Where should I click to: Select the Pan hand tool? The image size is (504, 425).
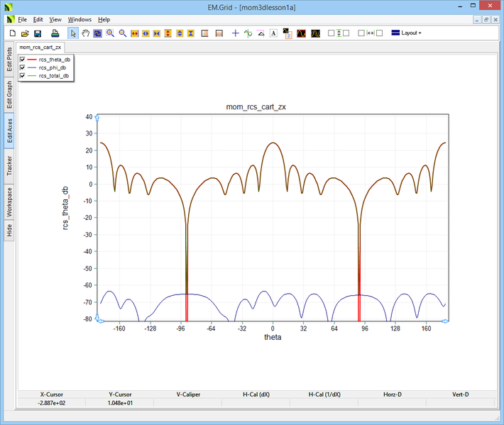click(x=85, y=33)
